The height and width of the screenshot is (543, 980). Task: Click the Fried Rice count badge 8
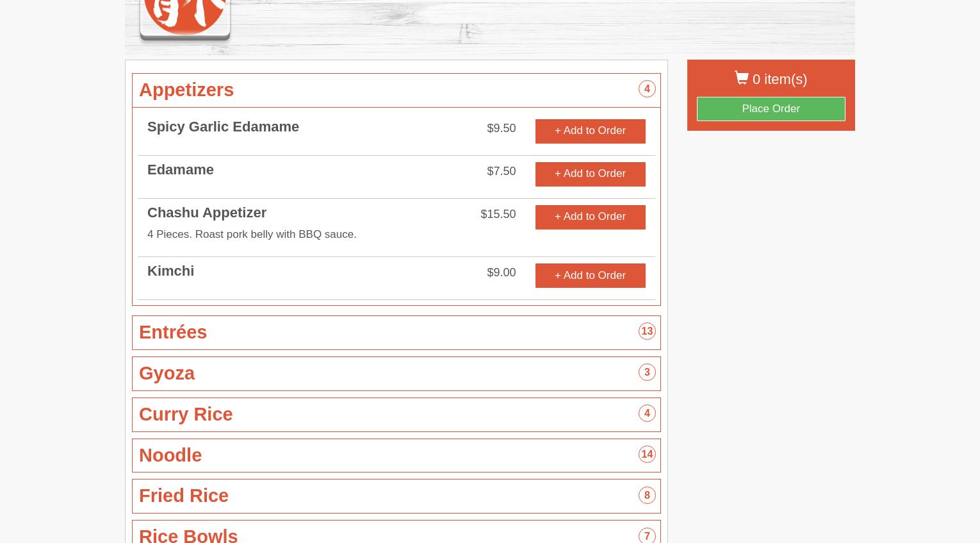point(647,495)
